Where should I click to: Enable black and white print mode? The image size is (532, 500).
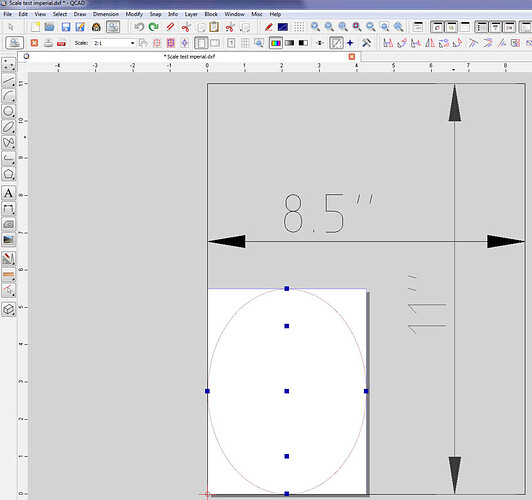click(303, 43)
